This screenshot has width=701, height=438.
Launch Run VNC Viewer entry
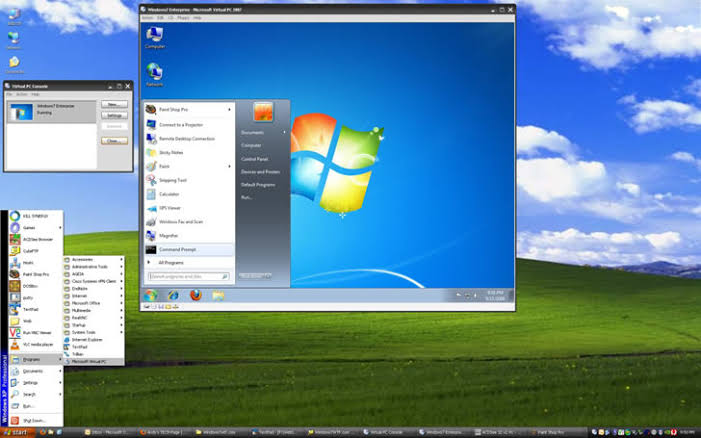pyautogui.click(x=35, y=333)
